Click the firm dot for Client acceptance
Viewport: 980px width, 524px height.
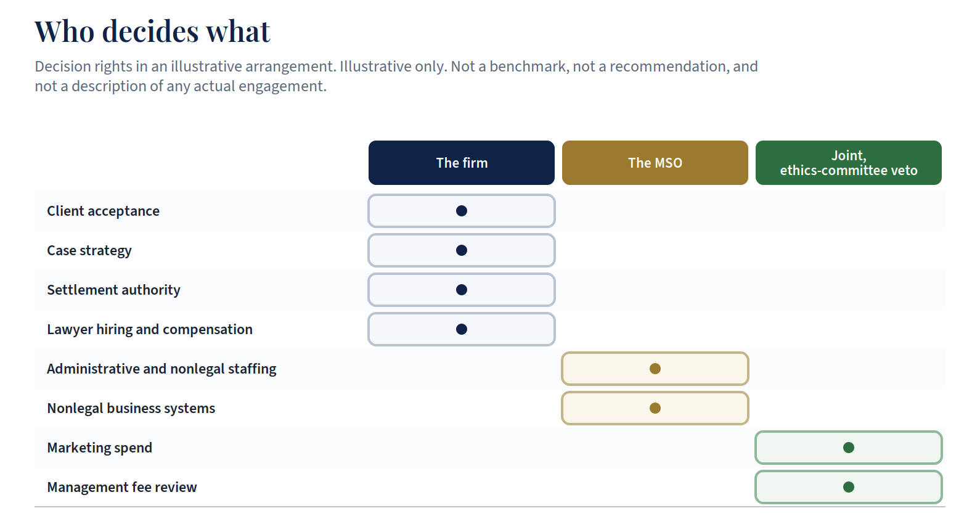tap(462, 211)
